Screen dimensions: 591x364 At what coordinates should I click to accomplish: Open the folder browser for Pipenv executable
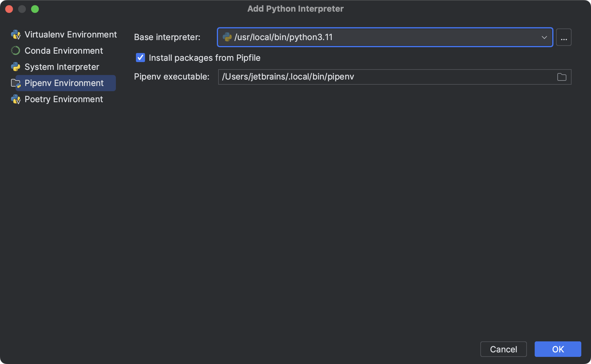coord(562,77)
